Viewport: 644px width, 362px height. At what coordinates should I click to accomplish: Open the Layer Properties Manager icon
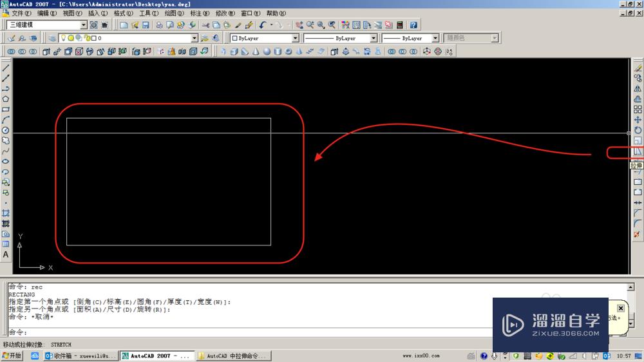[x=52, y=38]
